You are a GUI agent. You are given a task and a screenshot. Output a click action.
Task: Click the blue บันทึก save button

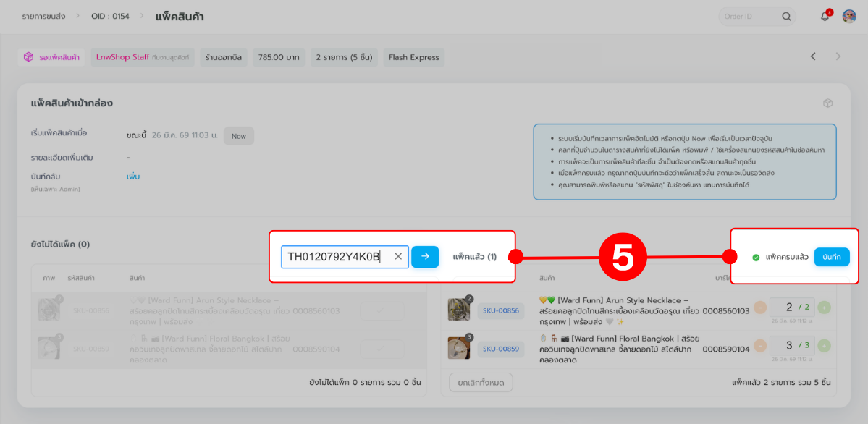[831, 257]
